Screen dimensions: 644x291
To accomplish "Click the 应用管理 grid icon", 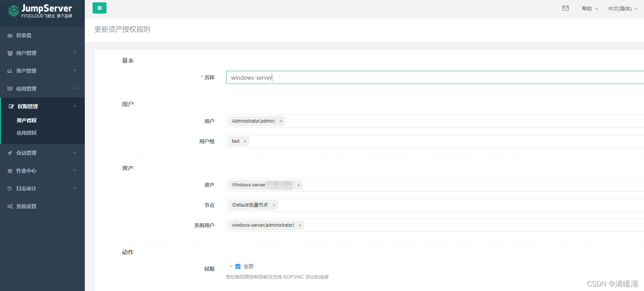I will pos(10,89).
